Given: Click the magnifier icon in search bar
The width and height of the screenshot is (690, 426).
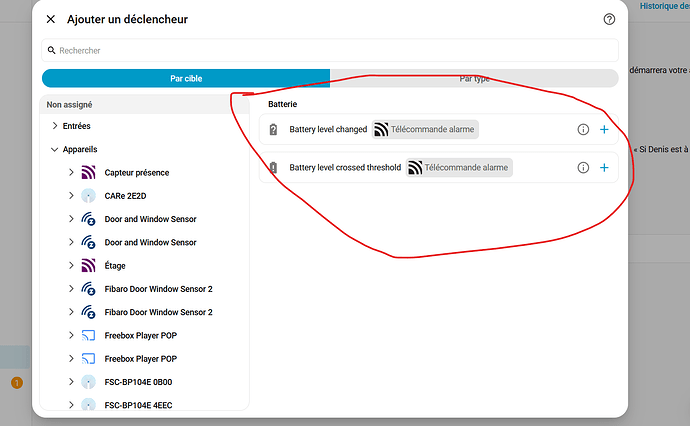Looking at the screenshot, I should [x=51, y=51].
